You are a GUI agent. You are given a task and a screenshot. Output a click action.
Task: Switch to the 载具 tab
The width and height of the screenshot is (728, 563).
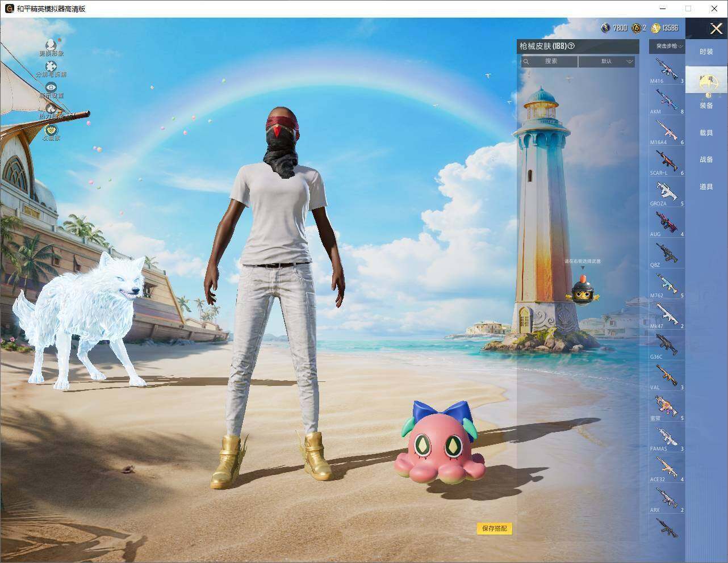706,133
